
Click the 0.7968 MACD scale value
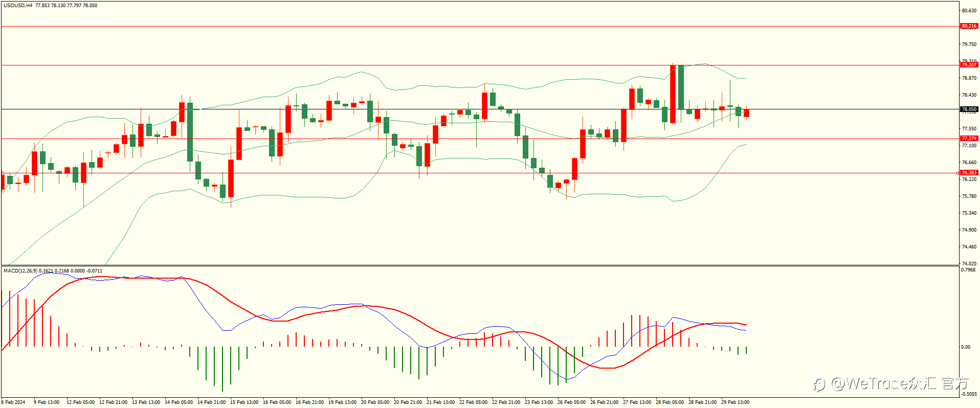click(x=968, y=270)
